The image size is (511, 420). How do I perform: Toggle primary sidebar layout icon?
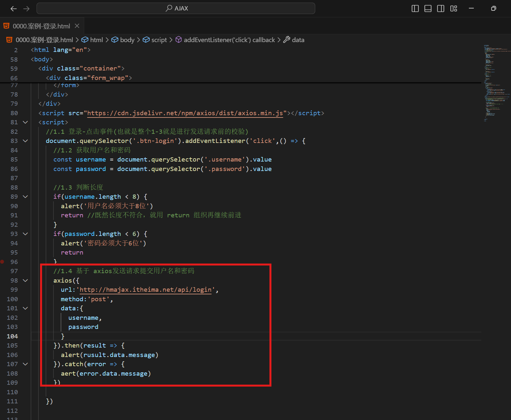(x=415, y=8)
